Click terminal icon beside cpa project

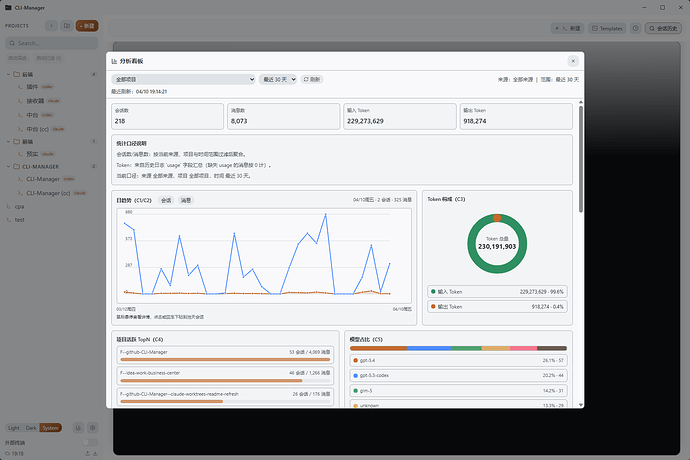coord(9,206)
